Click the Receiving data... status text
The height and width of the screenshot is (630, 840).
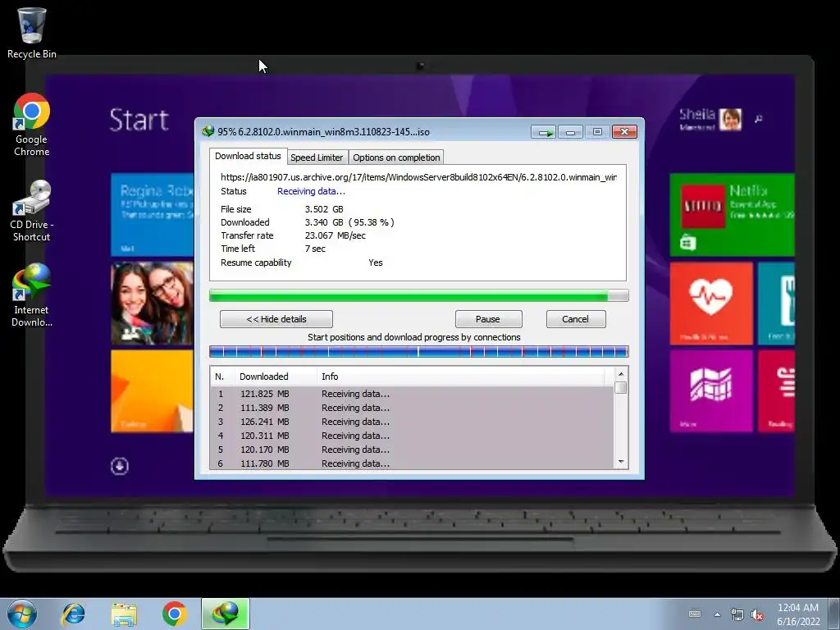point(311,191)
